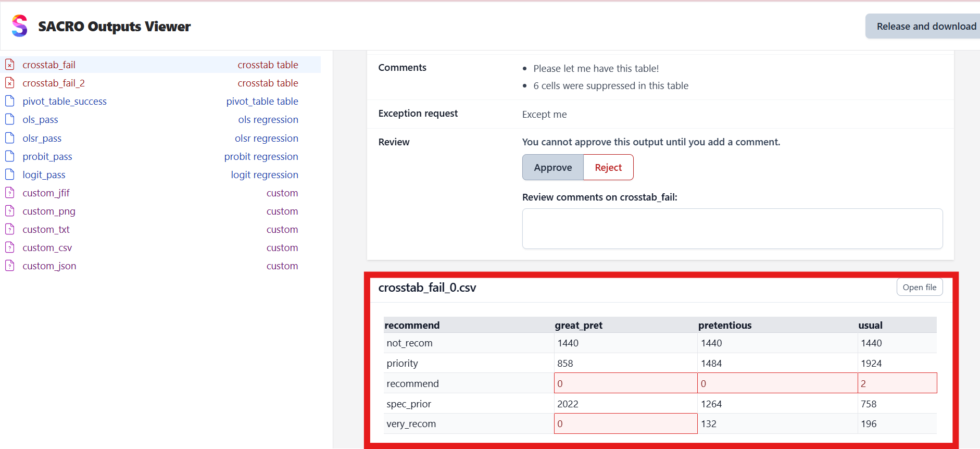Click the failed file icon beside crosstab_fail

click(10, 65)
